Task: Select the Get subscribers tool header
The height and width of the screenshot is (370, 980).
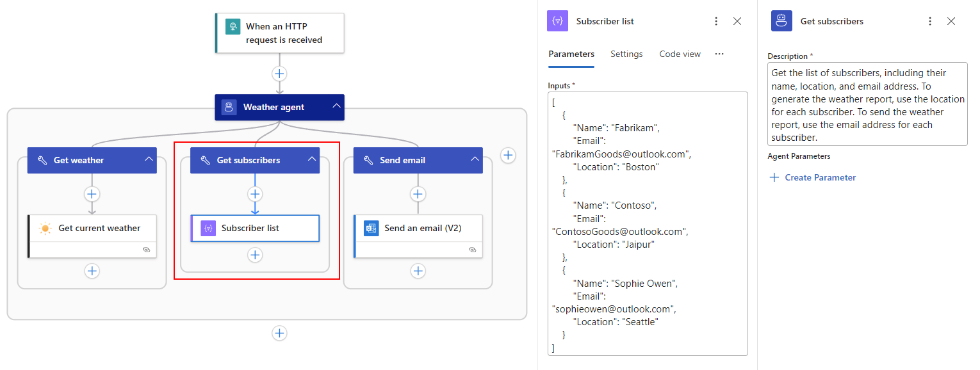Action: click(255, 160)
